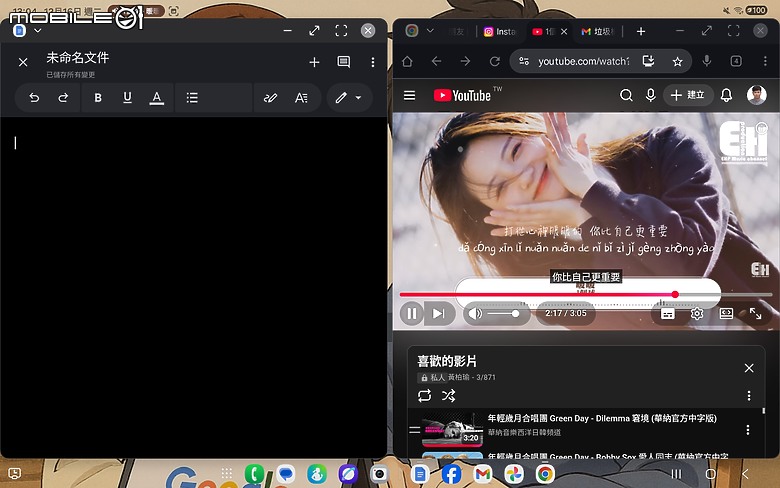This screenshot has width=780, height=488.
Task: Undo the last edit in Docs
Action: point(34,98)
